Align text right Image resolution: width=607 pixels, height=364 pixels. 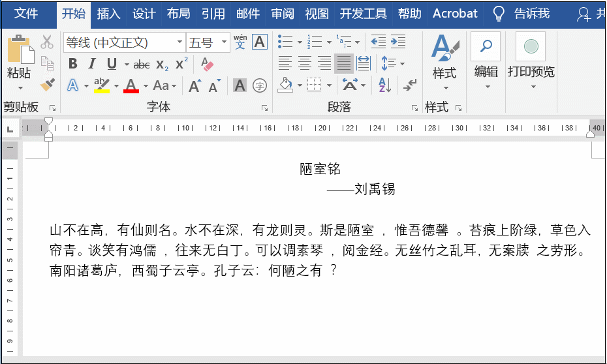click(324, 63)
